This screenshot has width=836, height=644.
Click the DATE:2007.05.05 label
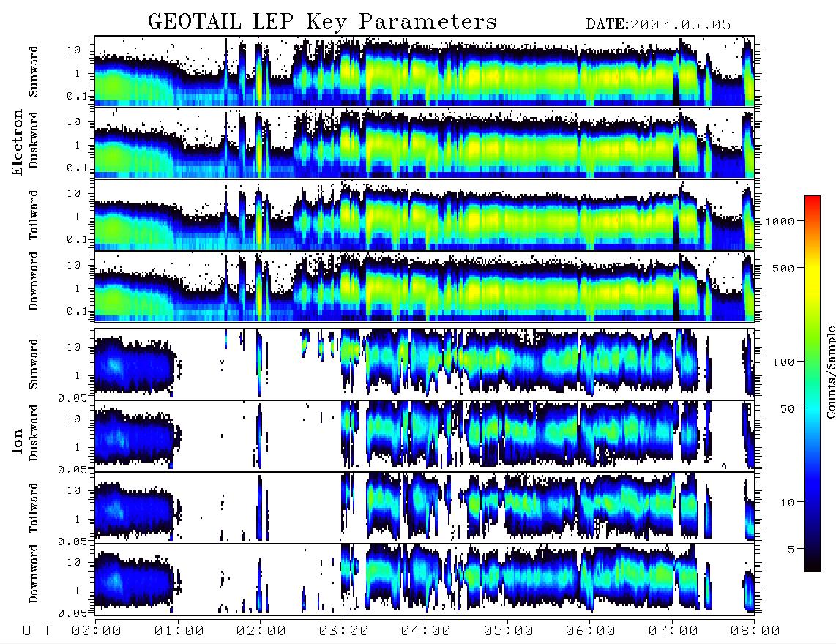[x=658, y=25]
